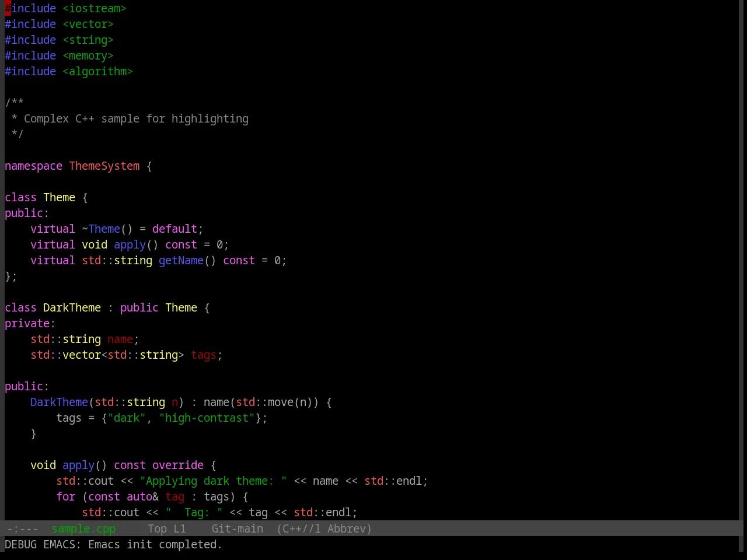This screenshot has width=747, height=560.
Task: Click the "Applying dark theme: " string
Action: click(x=214, y=481)
